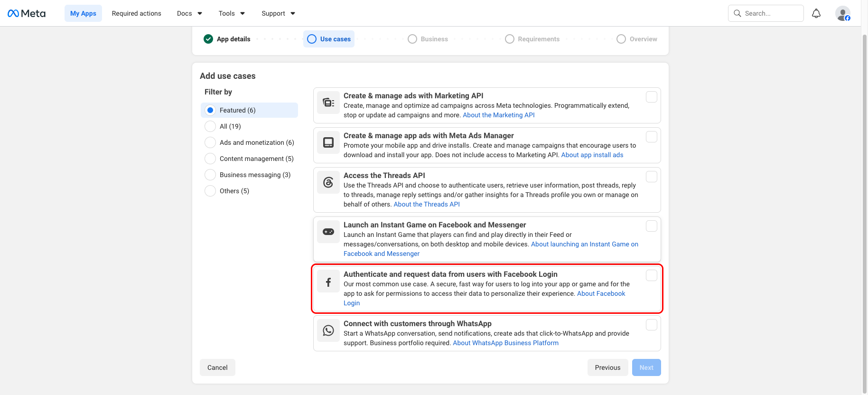Image resolution: width=868 pixels, height=395 pixels.
Task: Expand the Docs dropdown menu
Action: (189, 13)
